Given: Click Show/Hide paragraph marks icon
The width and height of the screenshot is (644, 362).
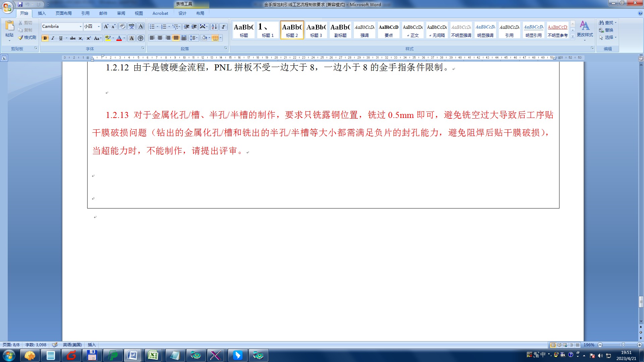Looking at the screenshot, I should coord(223,26).
